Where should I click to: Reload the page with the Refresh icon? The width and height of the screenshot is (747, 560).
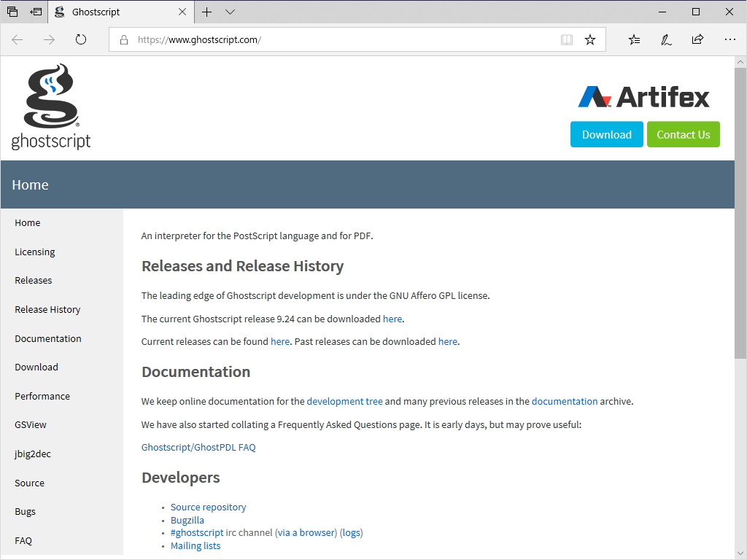(81, 39)
